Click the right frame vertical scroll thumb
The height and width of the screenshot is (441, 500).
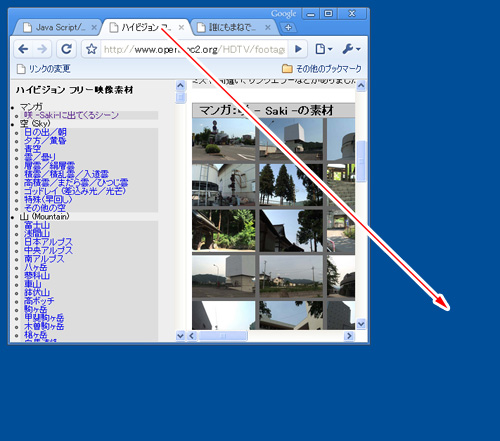click(x=361, y=161)
